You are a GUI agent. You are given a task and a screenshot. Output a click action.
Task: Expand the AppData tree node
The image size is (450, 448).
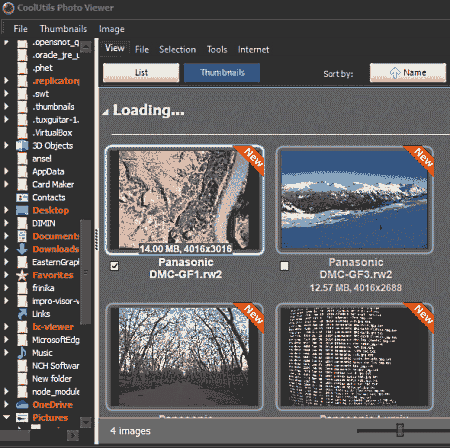pos(6,171)
